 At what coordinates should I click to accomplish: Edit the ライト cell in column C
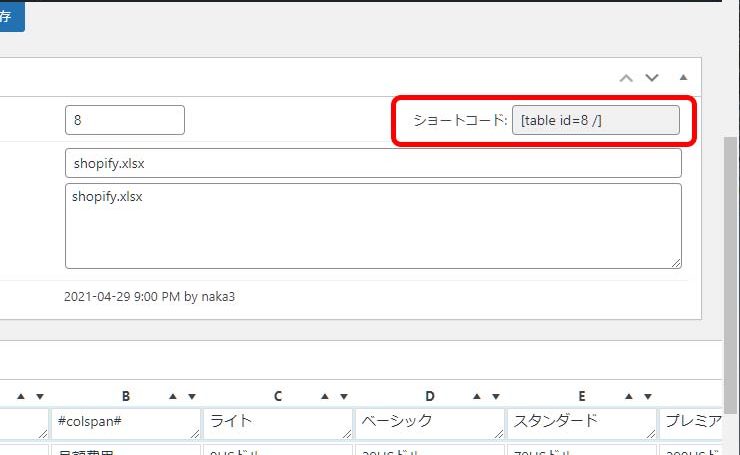(x=277, y=423)
